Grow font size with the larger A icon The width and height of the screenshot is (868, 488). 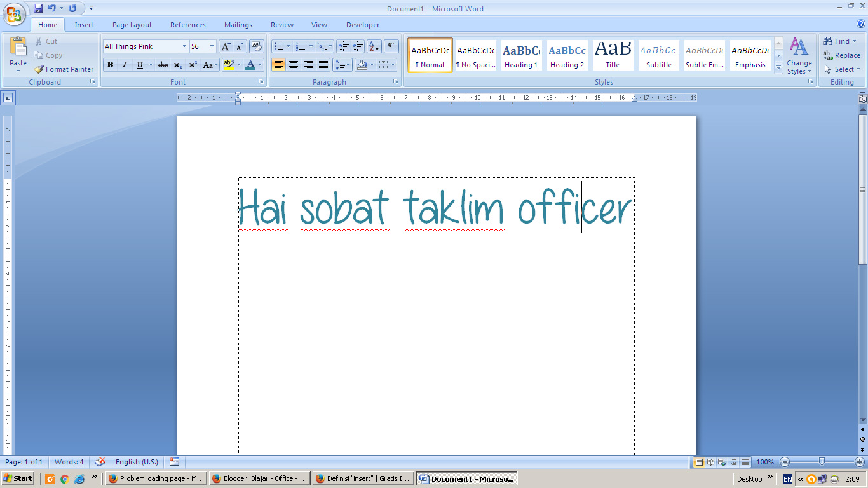click(226, 46)
